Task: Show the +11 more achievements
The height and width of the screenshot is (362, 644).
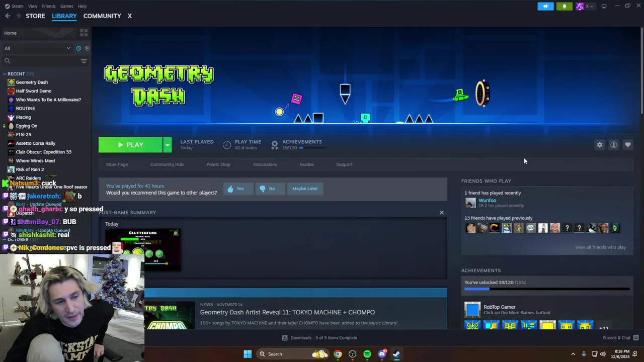Action: (603, 328)
